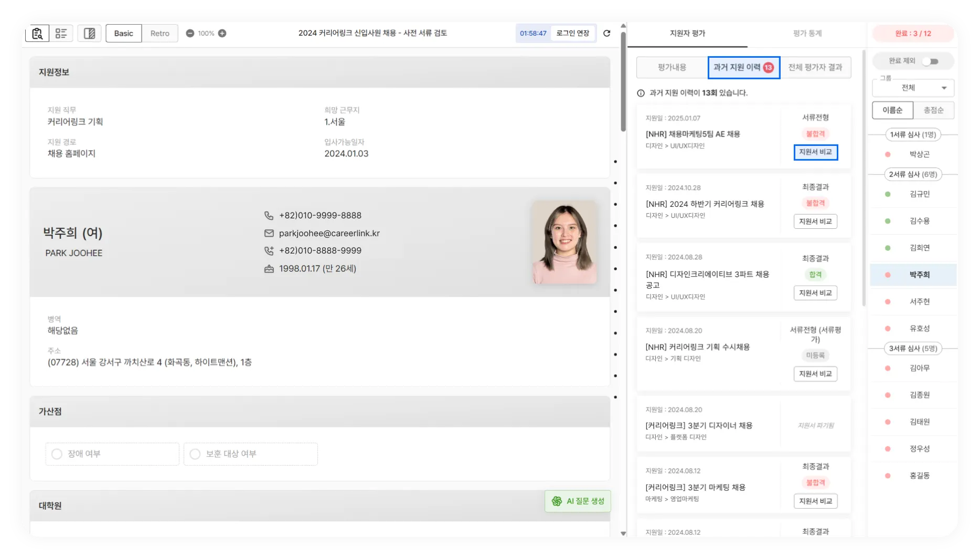Toggle the split panel view icon
The width and height of the screenshot is (980, 559).
(90, 33)
